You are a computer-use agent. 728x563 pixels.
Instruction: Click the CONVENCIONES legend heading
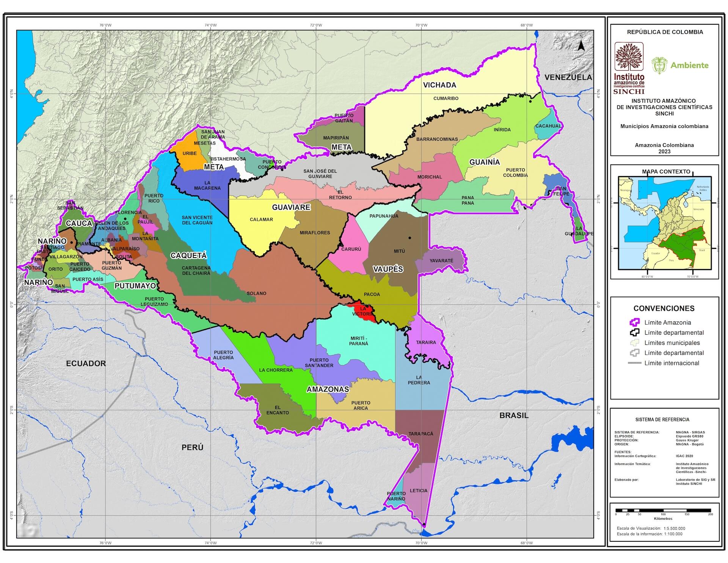coord(664,308)
